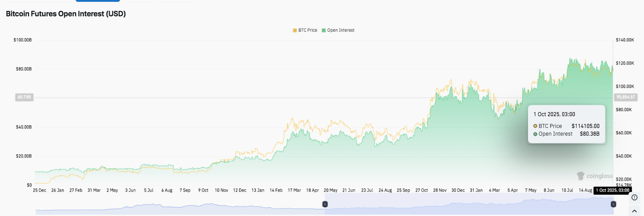The height and width of the screenshot is (216, 644).
Task: Toggle the BTC Price series label
Action: pos(308,30)
